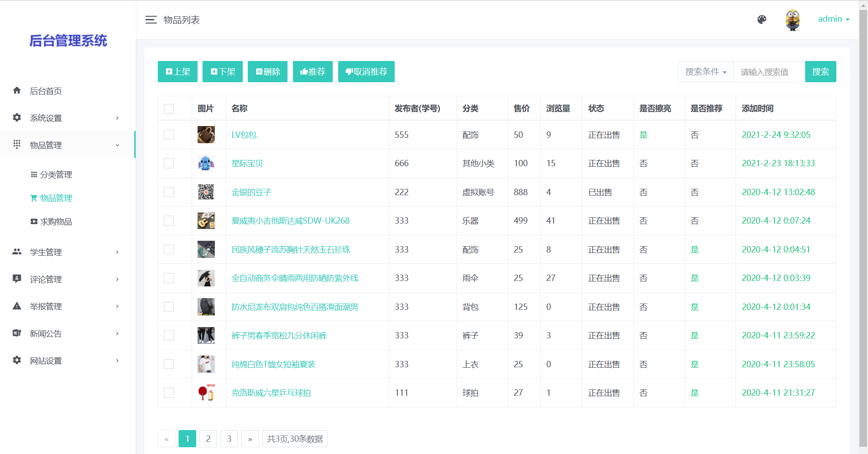
Task: Click the grid icon beside 物品管理 parent menu
Action: (x=17, y=145)
